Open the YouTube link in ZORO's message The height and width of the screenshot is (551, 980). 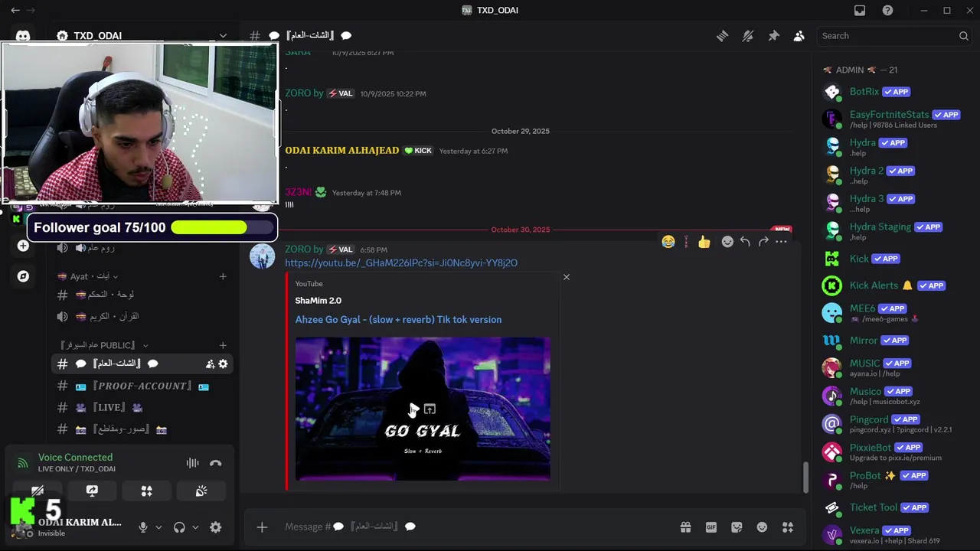pyautogui.click(x=401, y=262)
